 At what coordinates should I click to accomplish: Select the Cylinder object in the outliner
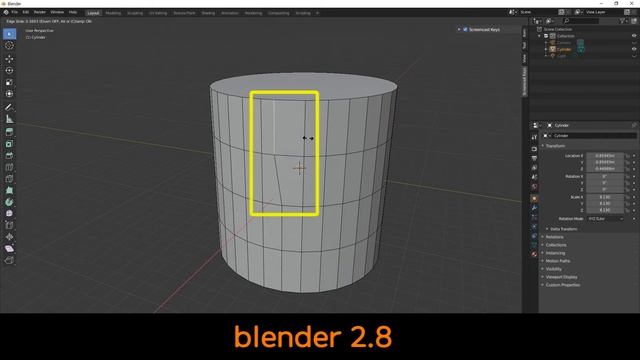click(x=564, y=49)
